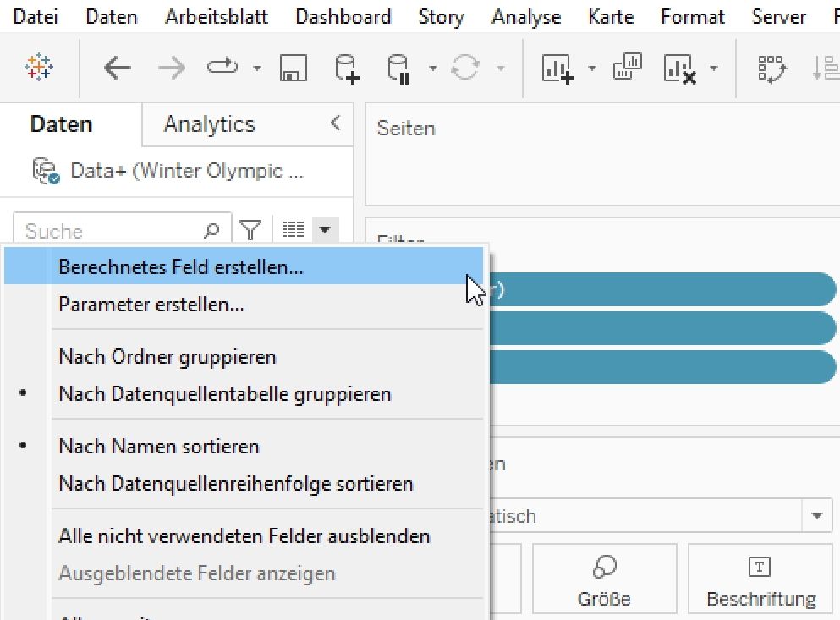
Task: Choose "Berechnetes Feld erstellen..." from the menu
Action: tap(180, 267)
